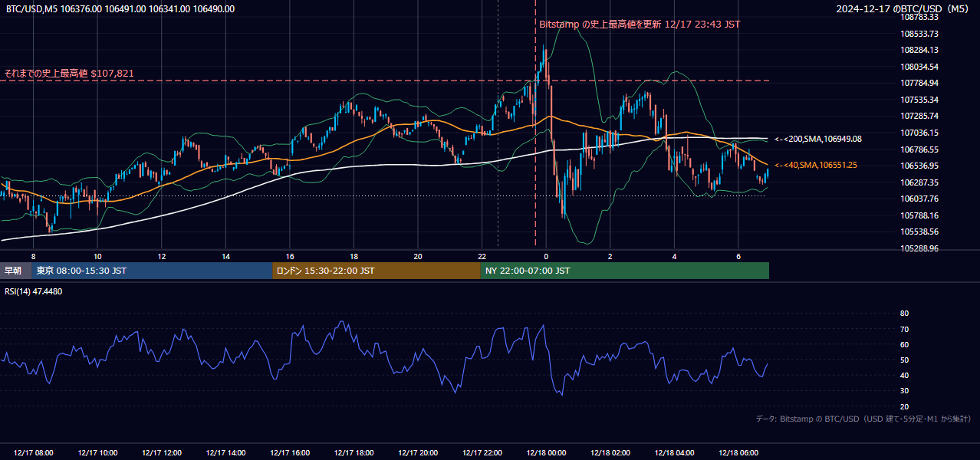Select the 早朝 session segment
This screenshot has height=460, width=980.
(x=15, y=271)
